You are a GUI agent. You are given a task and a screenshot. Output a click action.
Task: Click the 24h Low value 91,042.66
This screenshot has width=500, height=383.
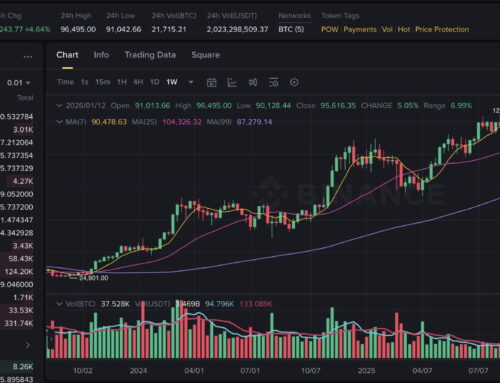coord(123,29)
